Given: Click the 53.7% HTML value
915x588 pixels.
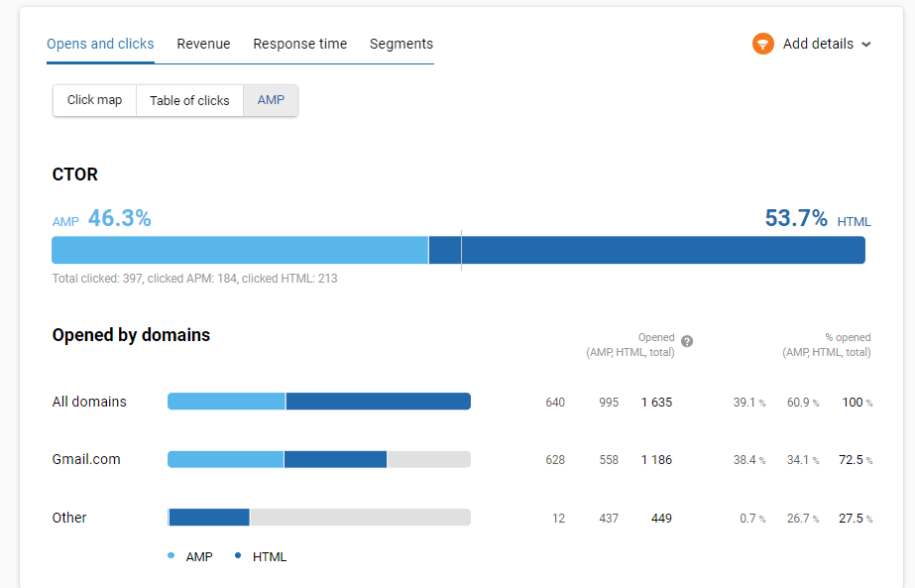Looking at the screenshot, I should tap(796, 218).
